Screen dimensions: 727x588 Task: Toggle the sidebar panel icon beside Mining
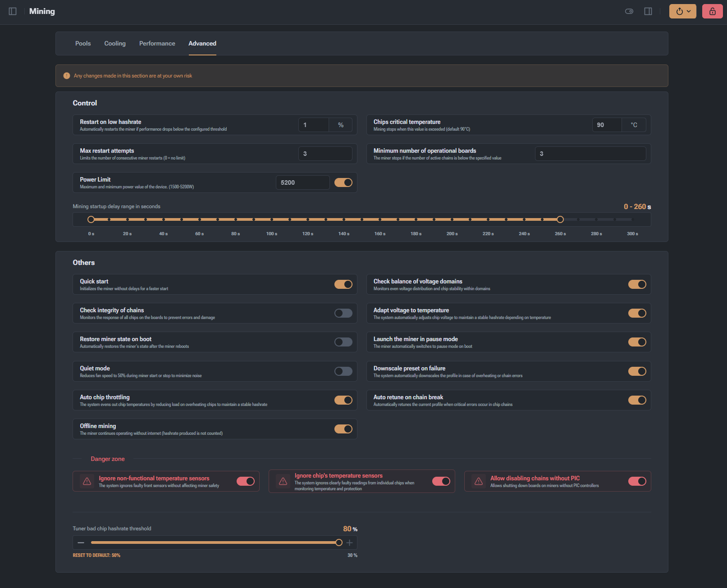point(13,11)
